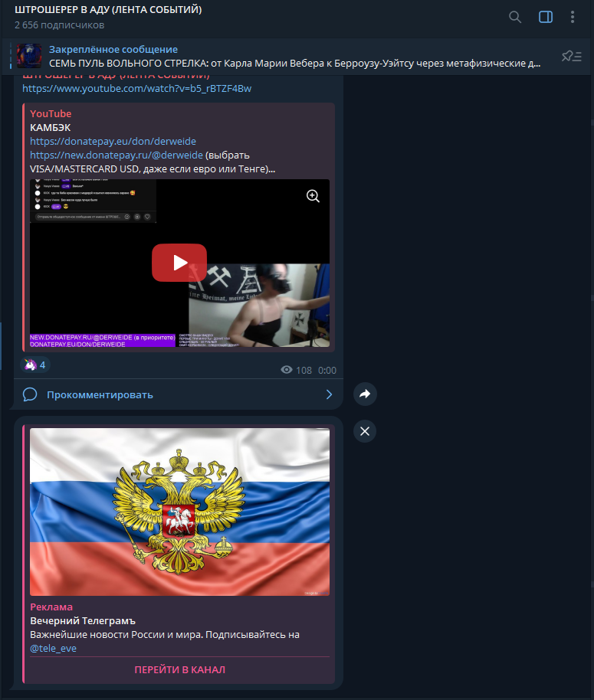Click the share forward arrow icon
Viewport: 594px width, 700px height.
[365, 394]
